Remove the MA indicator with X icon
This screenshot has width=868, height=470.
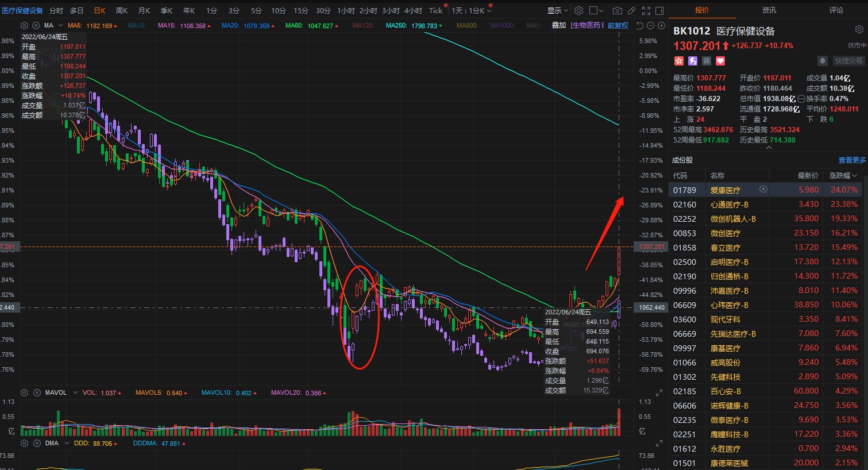point(36,25)
